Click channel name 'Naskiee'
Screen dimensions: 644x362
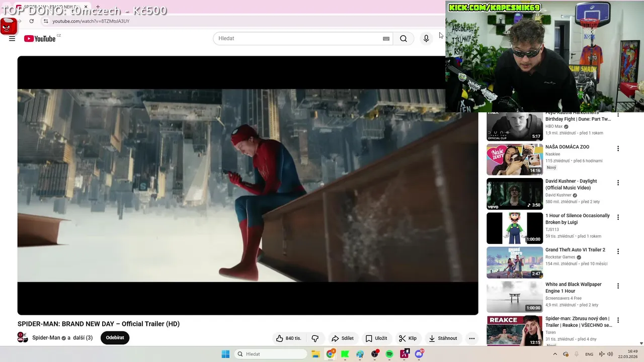click(552, 154)
